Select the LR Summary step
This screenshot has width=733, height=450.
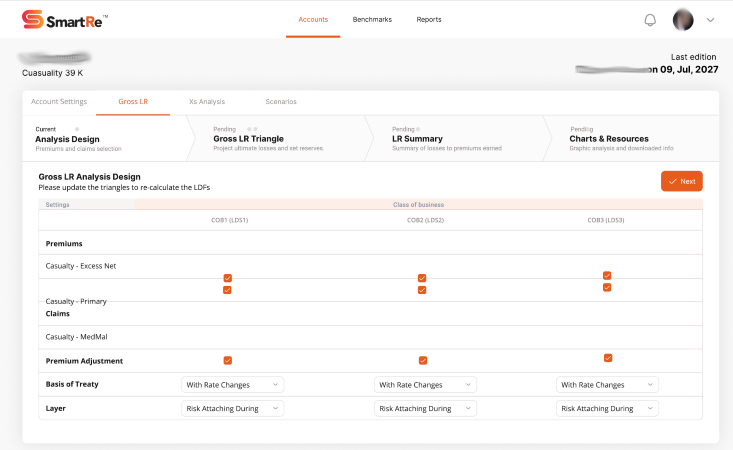[x=417, y=139]
